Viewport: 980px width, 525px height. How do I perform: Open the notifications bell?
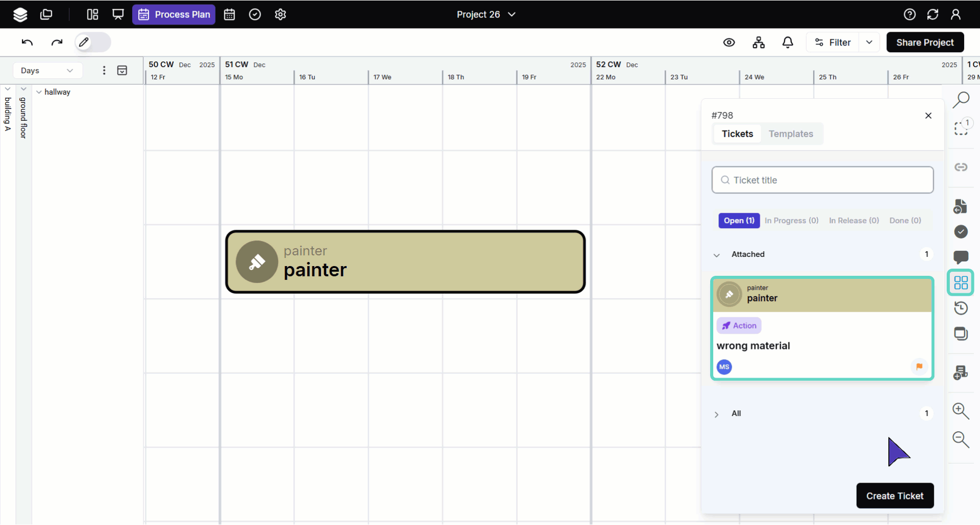tap(787, 42)
